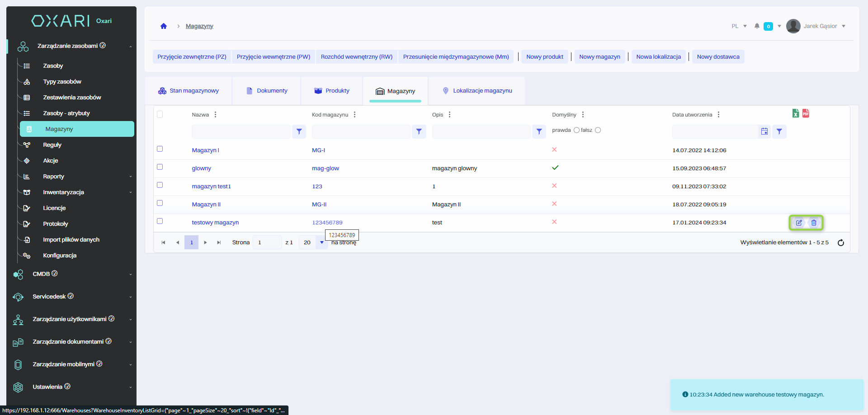The height and width of the screenshot is (415, 868).
Task: Refresh the grid with reload icon
Action: click(841, 243)
